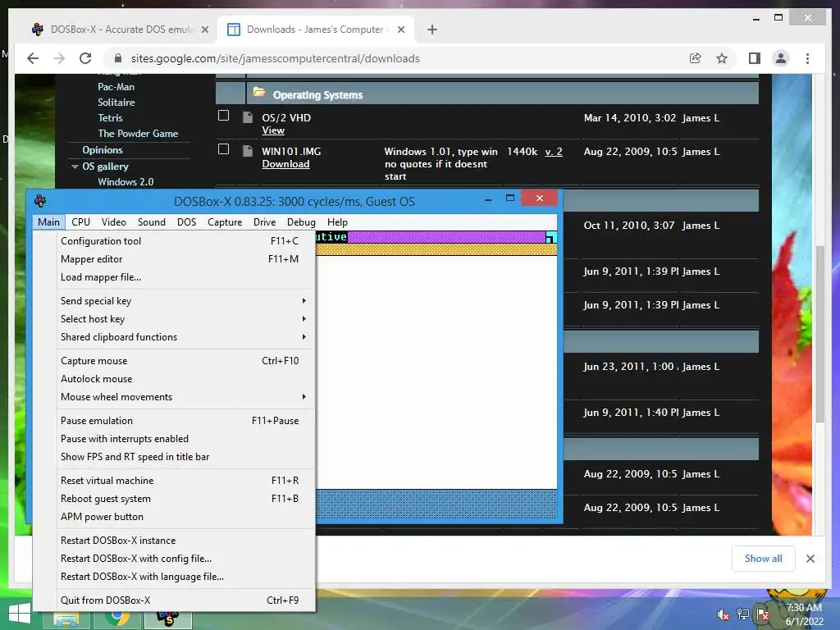The height and width of the screenshot is (630, 840).
Task: Open a new Chrome tab
Action: pos(432,30)
